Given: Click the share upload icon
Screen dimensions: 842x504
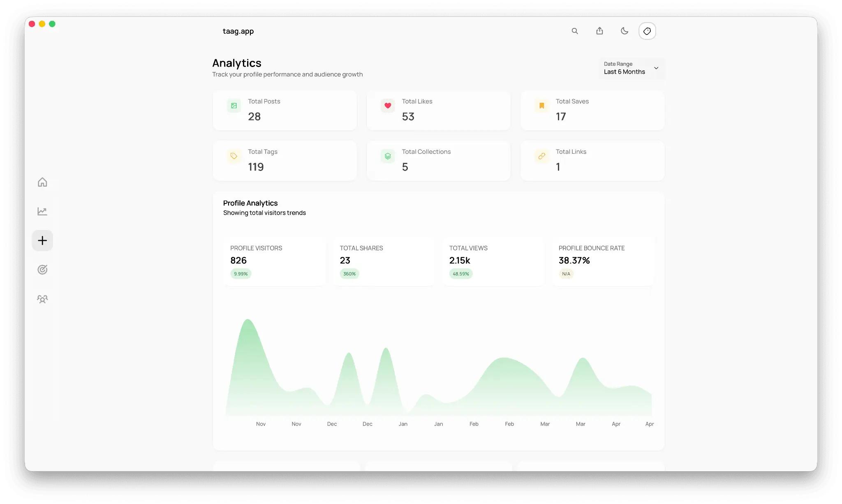Looking at the screenshot, I should pyautogui.click(x=599, y=31).
